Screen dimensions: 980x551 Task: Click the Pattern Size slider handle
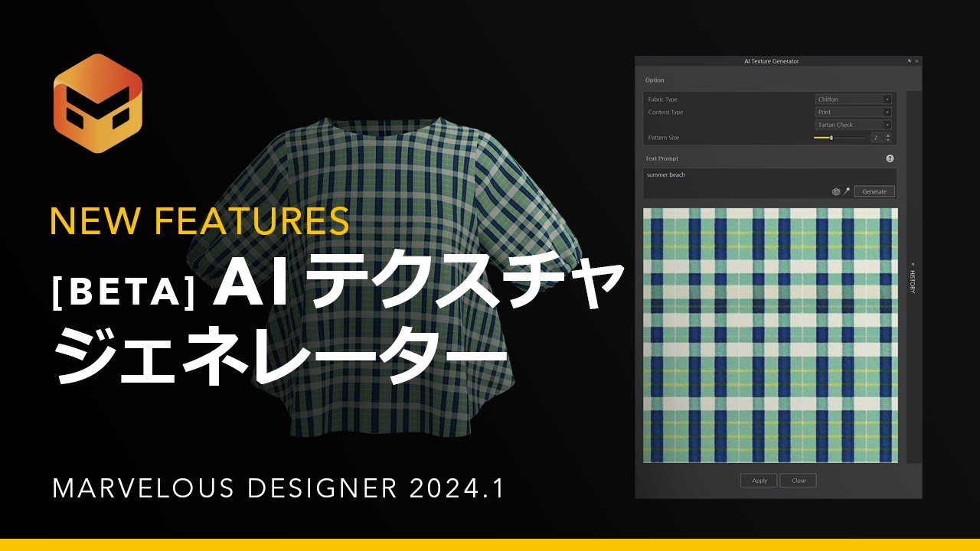point(831,138)
